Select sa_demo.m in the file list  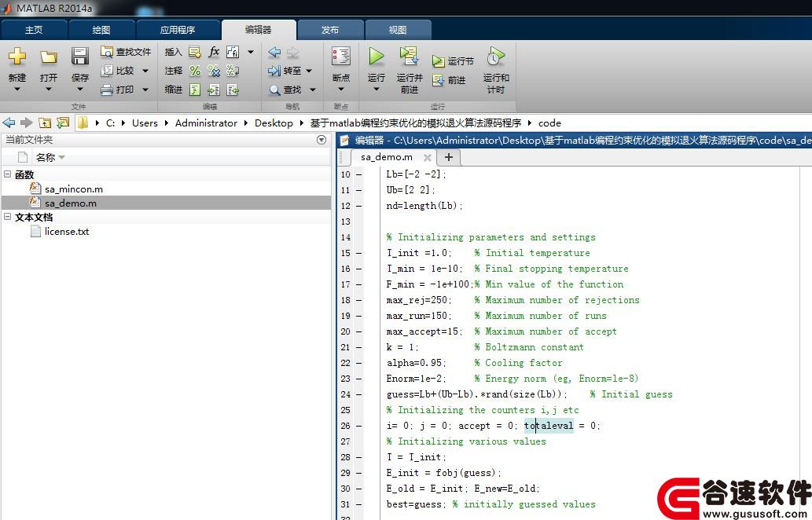71,203
